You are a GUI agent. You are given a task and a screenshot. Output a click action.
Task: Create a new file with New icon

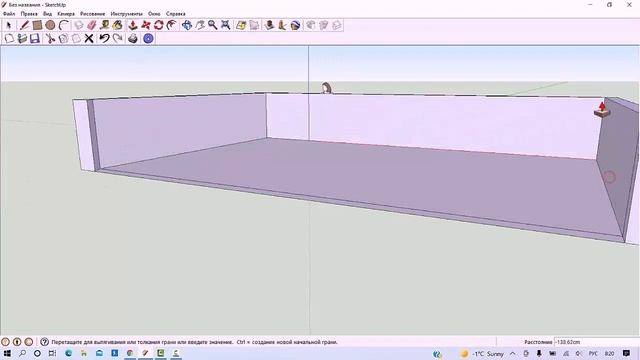[9, 38]
